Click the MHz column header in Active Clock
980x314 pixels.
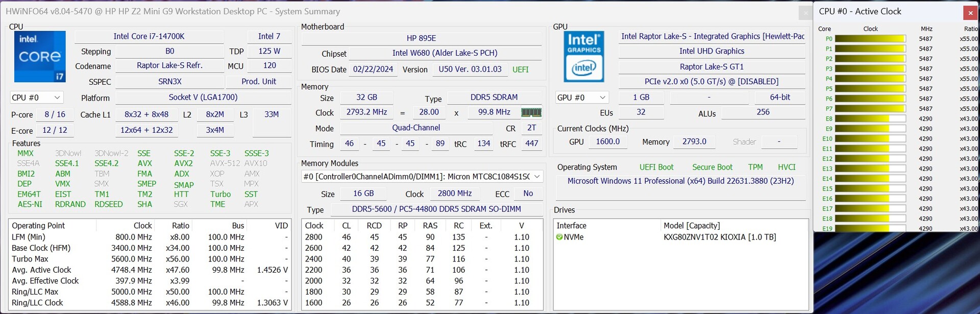click(926, 29)
